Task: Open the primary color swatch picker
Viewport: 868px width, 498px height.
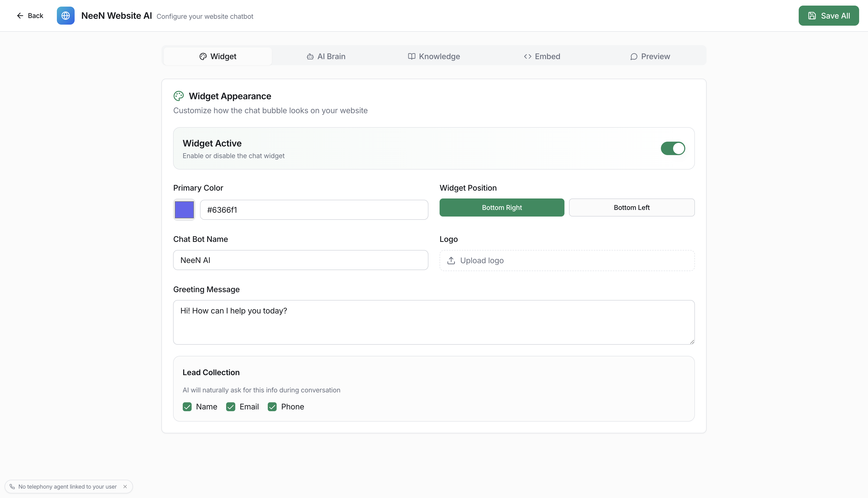Action: pyautogui.click(x=184, y=210)
